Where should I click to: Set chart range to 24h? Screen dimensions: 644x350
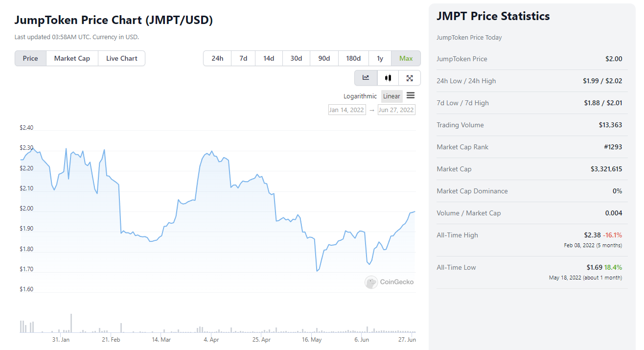(x=217, y=58)
